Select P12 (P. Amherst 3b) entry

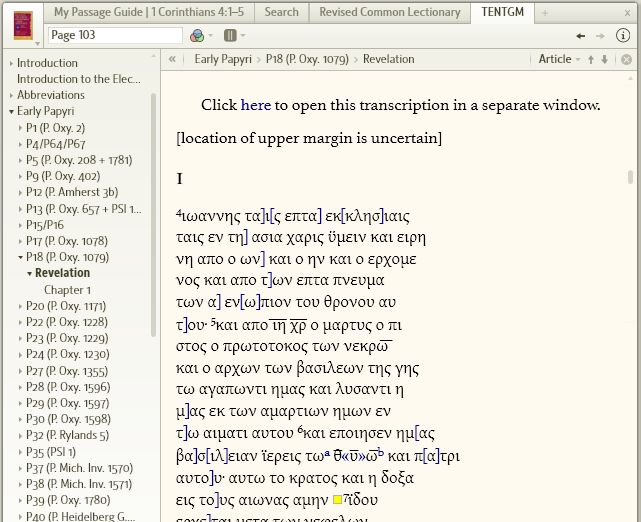72,192
